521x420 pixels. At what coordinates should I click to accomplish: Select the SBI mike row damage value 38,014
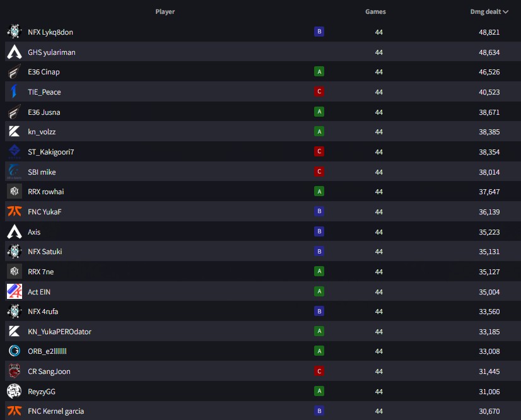(x=489, y=172)
